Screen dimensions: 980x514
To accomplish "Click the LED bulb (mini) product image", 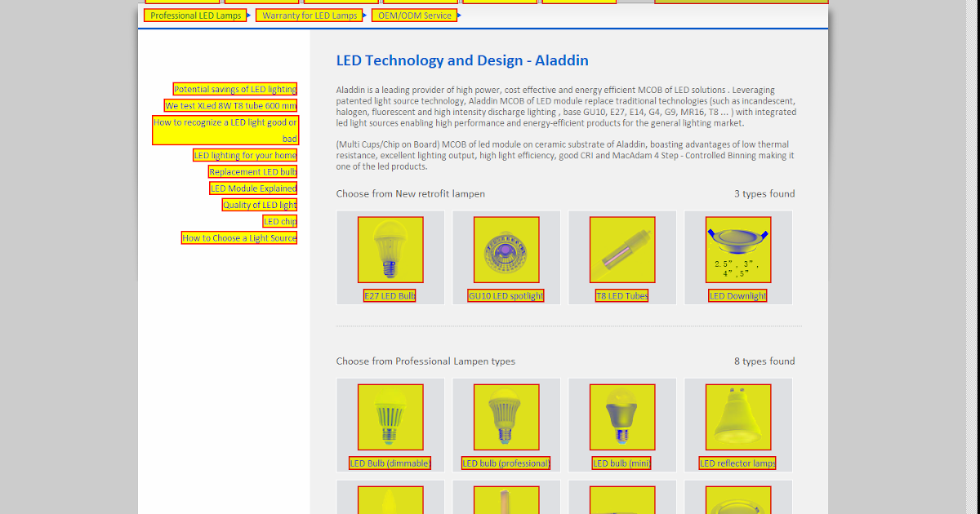I will [622, 417].
